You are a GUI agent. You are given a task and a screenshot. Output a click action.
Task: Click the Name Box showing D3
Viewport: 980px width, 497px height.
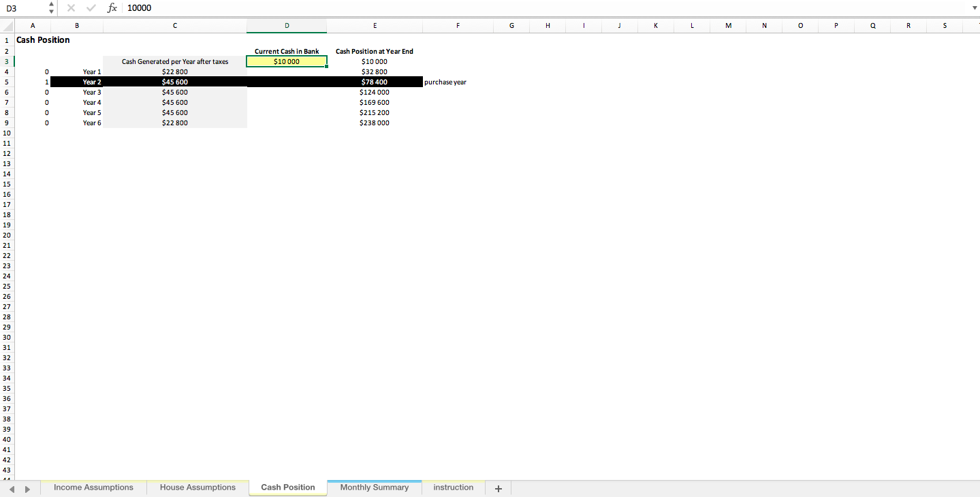[x=20, y=8]
